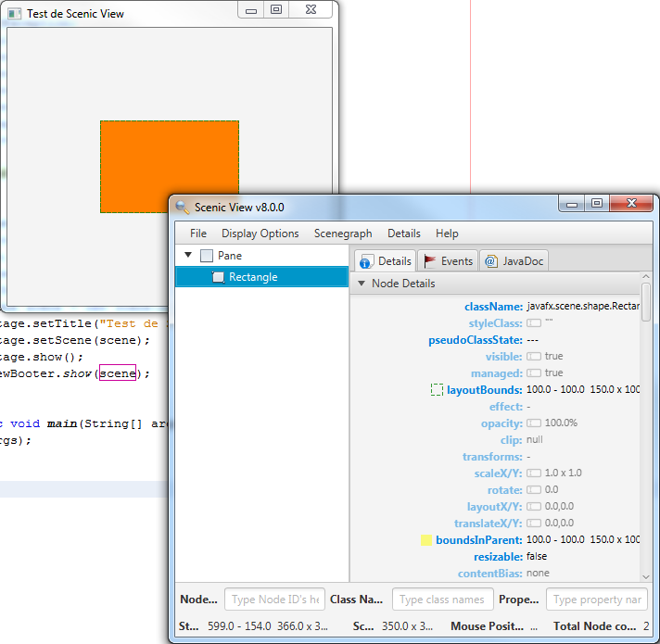The image size is (660, 644).
Task: Toggle the opacity property indicator
Action: tap(534, 423)
